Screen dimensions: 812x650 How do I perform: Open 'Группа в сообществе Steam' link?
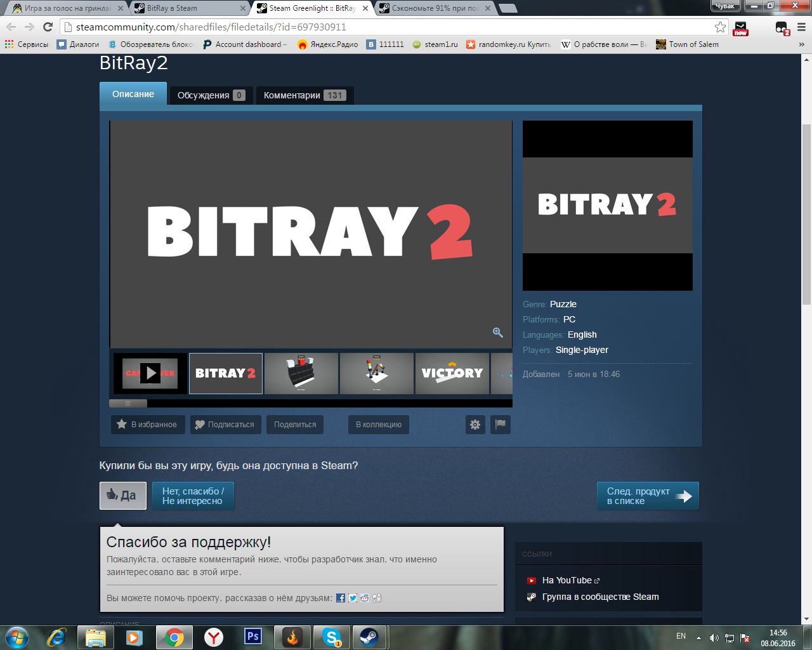(600, 597)
